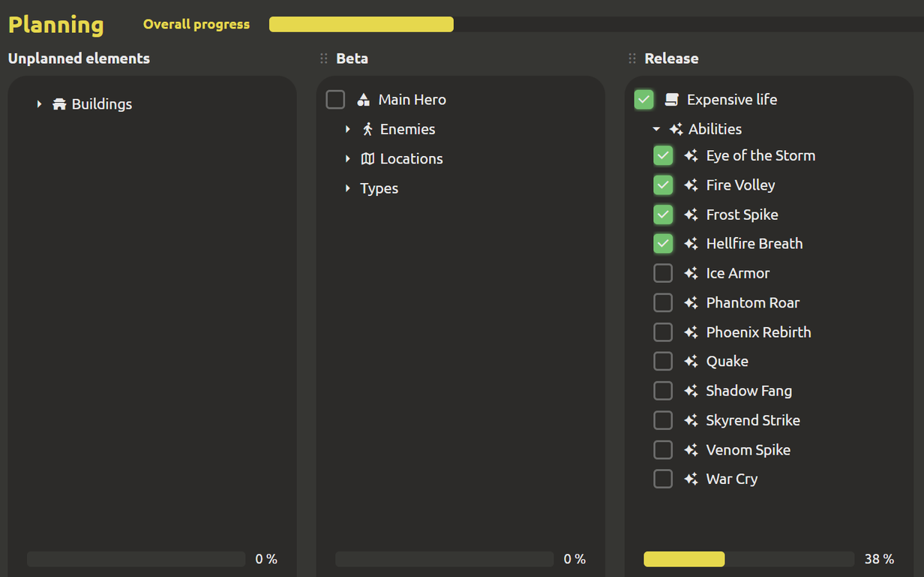Viewport: 924px width, 577px height.
Task: Expand the Enemies tree node
Action: [347, 129]
